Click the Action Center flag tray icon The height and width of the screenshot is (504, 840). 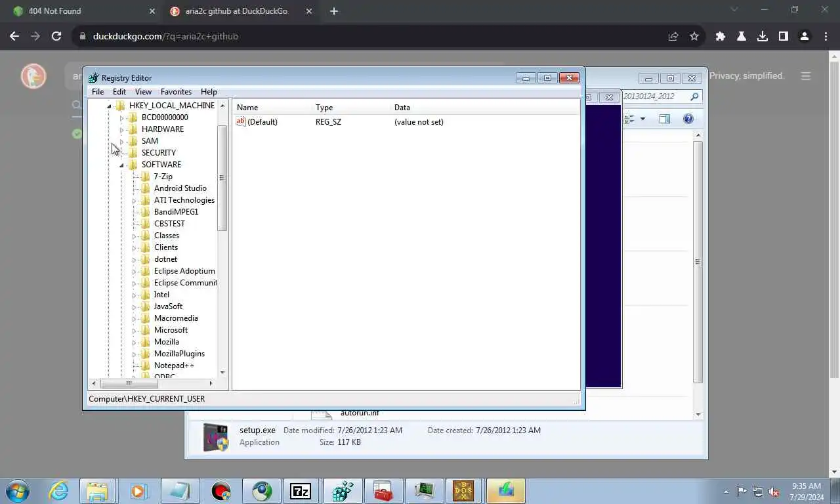click(742, 492)
